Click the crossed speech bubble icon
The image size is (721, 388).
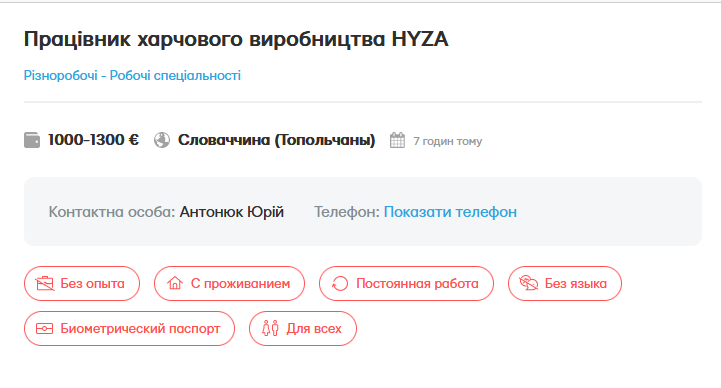click(529, 283)
